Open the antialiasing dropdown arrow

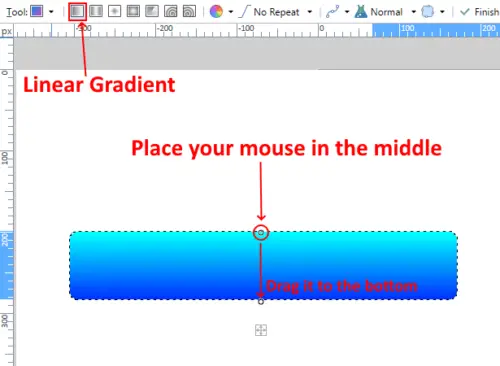pyautogui.click(x=347, y=12)
